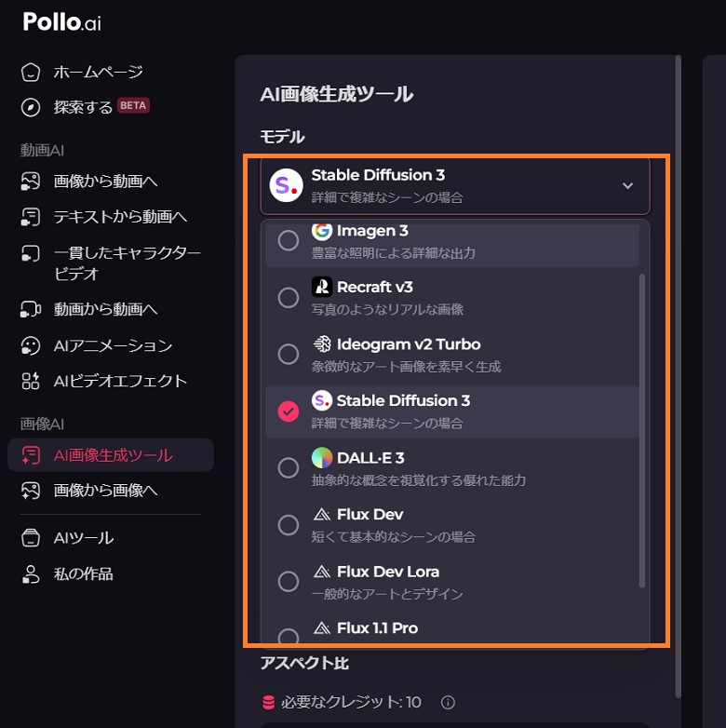Viewport: 726px width, 728px height.
Task: Click the 私の作品 person icon
Action: pos(31,573)
